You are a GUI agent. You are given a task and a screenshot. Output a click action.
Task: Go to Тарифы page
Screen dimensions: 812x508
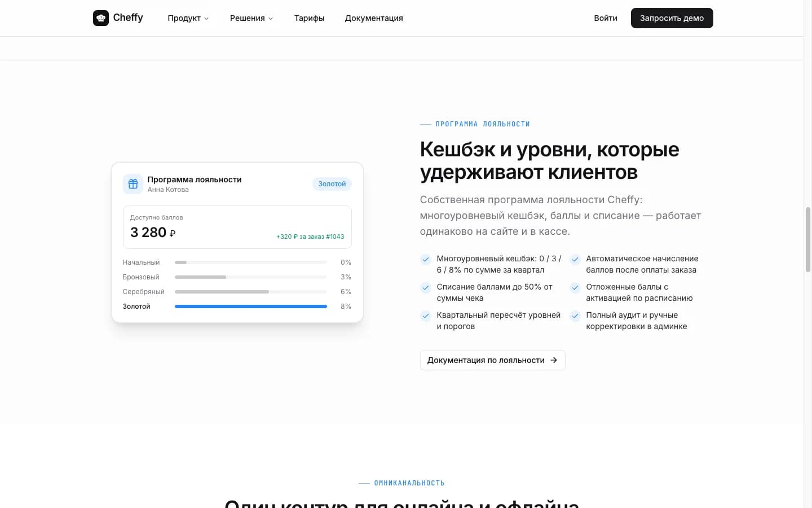pos(310,18)
